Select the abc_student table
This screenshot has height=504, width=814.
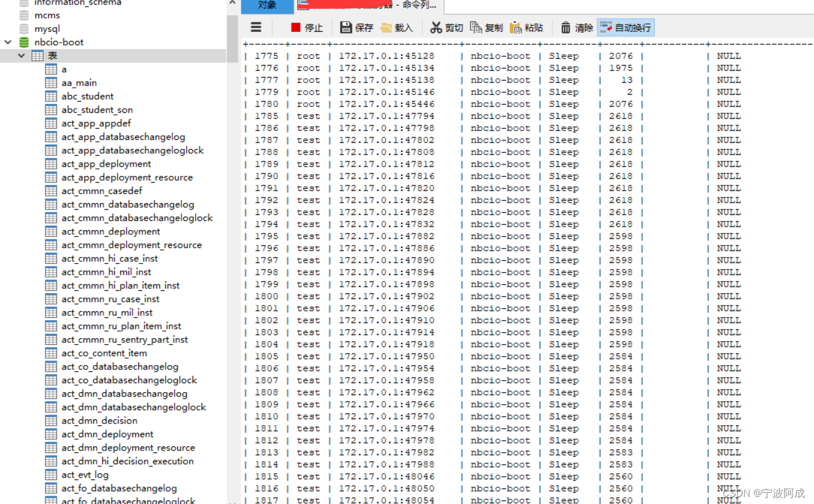point(87,96)
